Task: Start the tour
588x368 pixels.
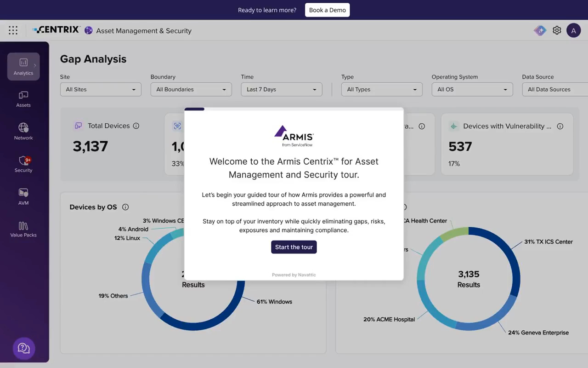Action: click(294, 247)
